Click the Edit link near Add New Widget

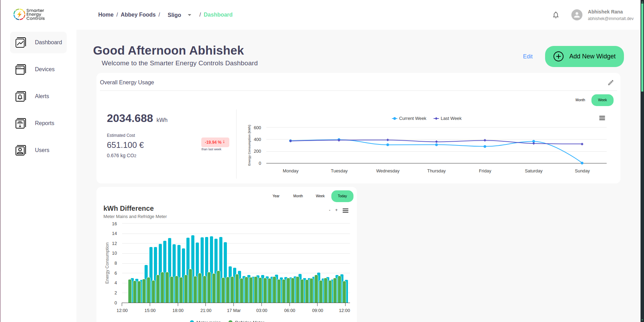point(528,56)
